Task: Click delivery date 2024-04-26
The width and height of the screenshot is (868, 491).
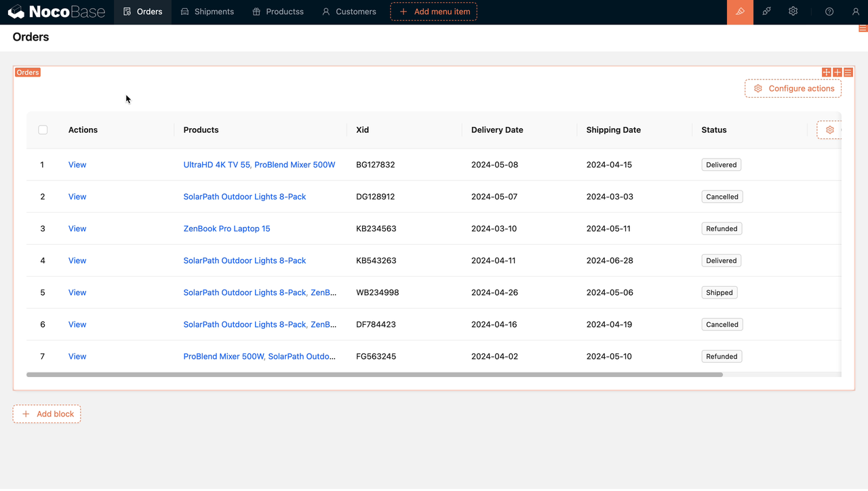Action: coord(494,292)
